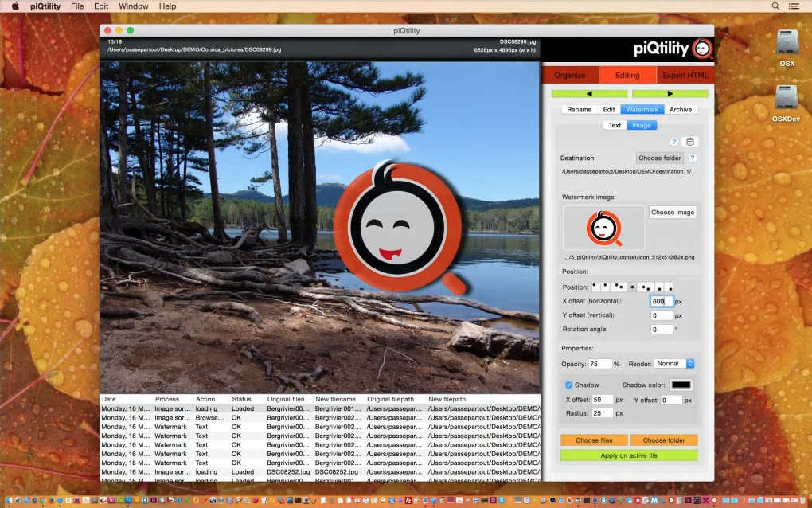Image resolution: width=812 pixels, height=508 pixels.
Task: Click the Shadow X offset field
Action: tap(603, 400)
